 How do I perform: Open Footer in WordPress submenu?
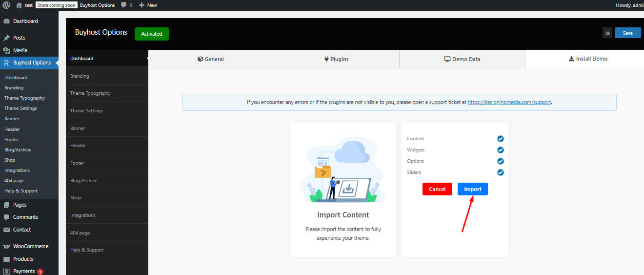[11, 140]
